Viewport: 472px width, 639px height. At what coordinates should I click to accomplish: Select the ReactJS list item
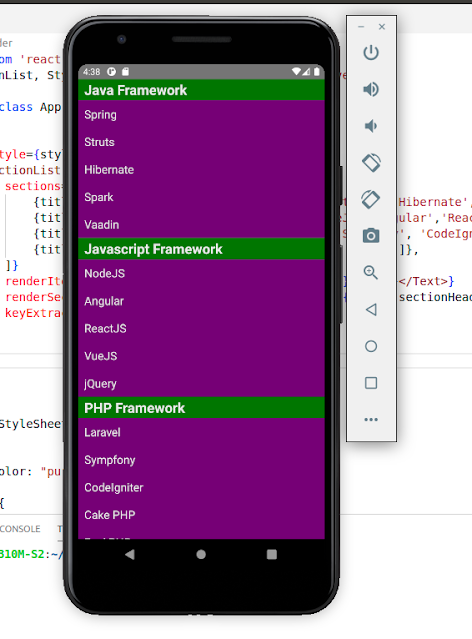click(x=201, y=328)
